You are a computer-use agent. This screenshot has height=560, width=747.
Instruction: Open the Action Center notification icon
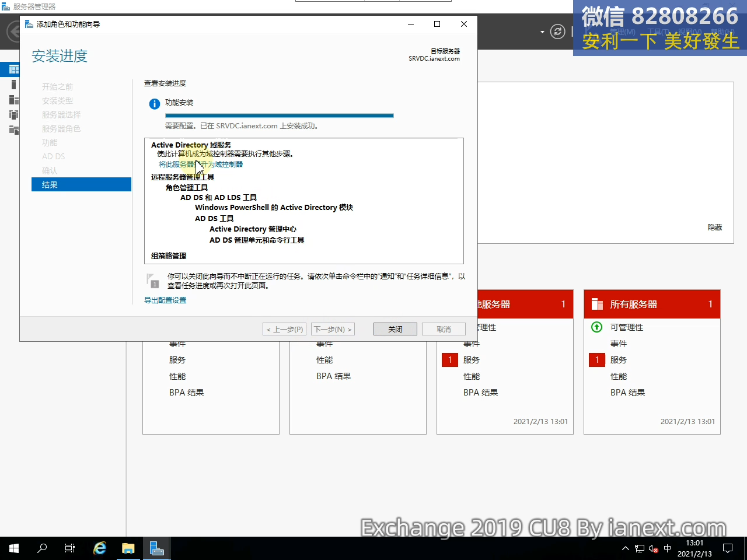728,548
